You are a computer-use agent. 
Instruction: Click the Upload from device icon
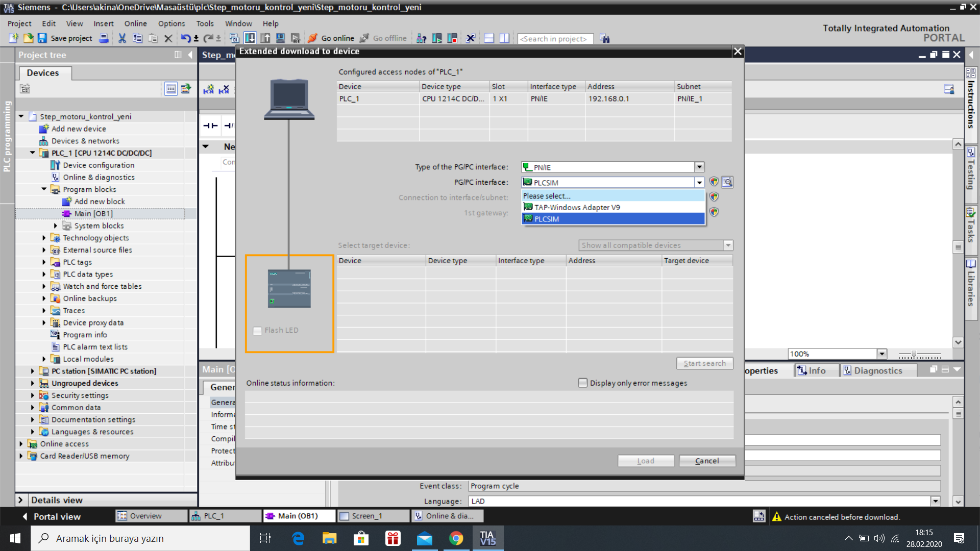[265, 38]
